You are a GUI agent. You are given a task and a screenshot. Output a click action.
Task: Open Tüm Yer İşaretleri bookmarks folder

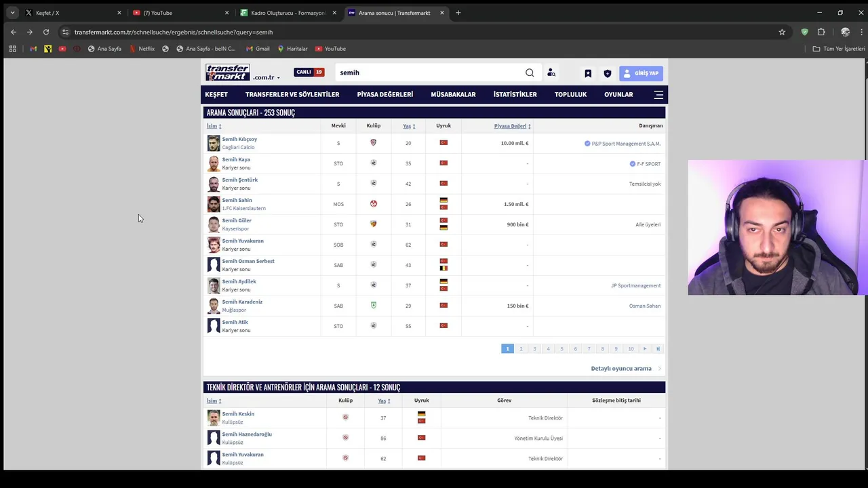click(x=840, y=49)
